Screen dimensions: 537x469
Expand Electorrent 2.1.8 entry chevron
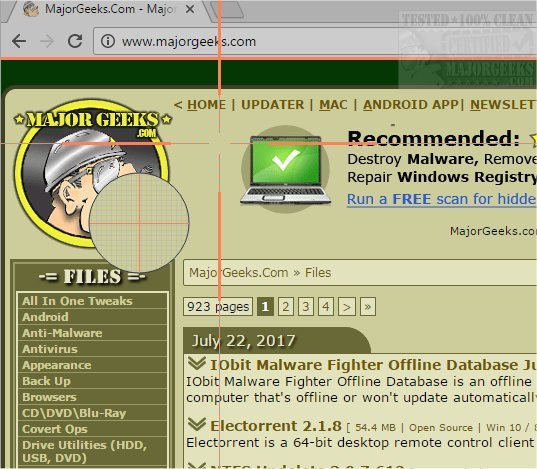point(197,425)
